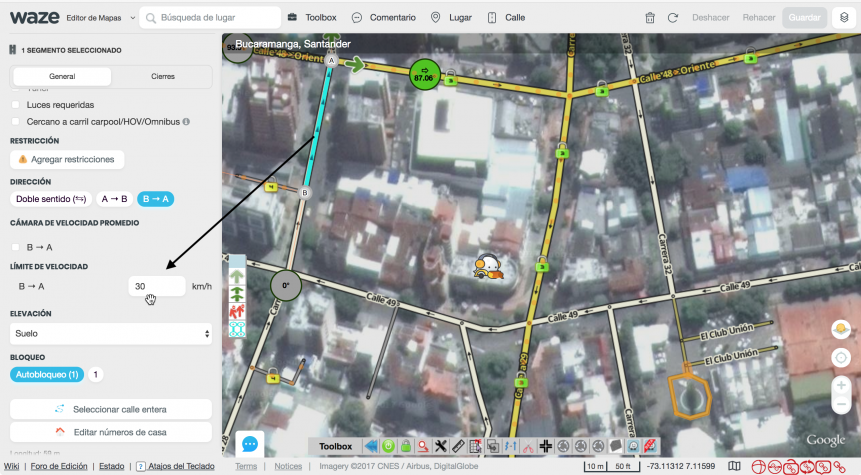Switch to the Cierres tab
Image resolution: width=861 pixels, height=475 pixels.
click(x=161, y=77)
